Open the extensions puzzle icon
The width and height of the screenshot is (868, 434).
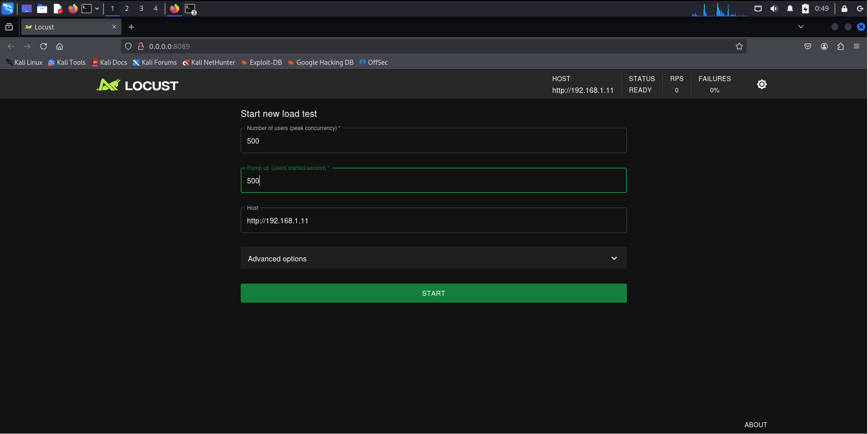(x=841, y=46)
